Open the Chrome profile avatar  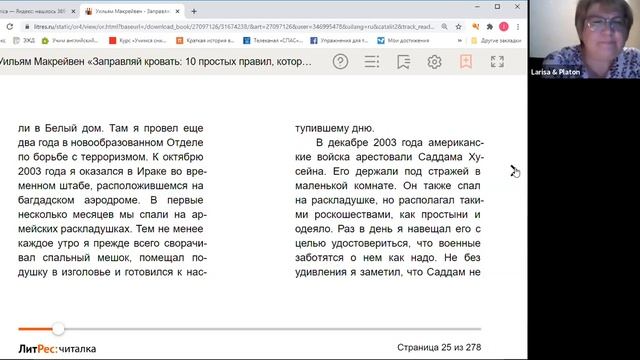[x=504, y=27]
